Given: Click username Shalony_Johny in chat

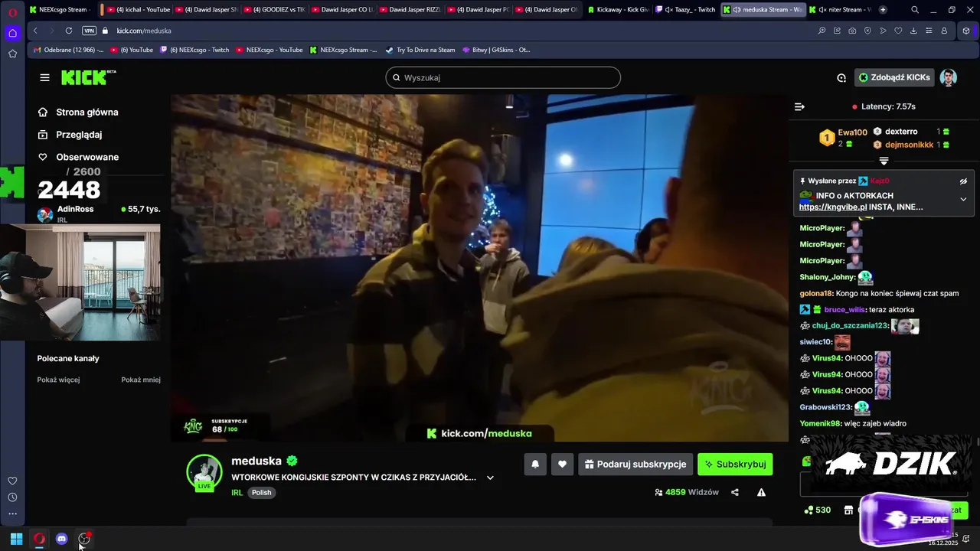Looking at the screenshot, I should point(827,277).
